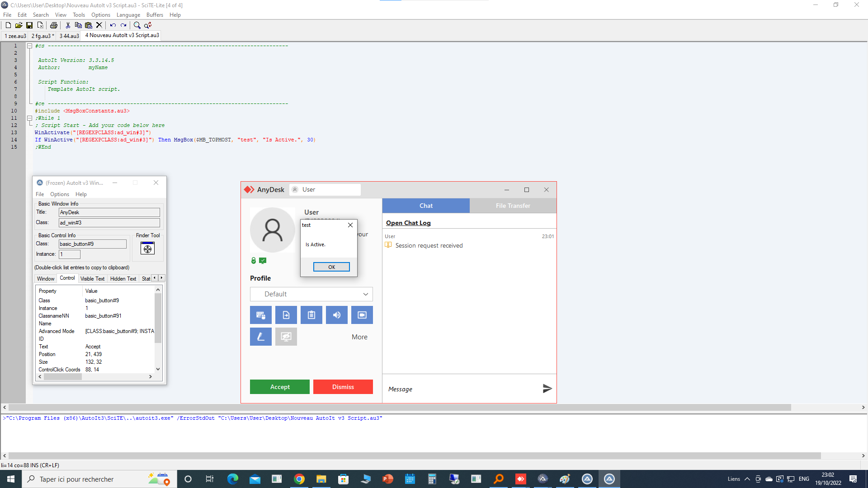The image size is (868, 488).
Task: Redo edit with the redo arrow
Action: click(123, 25)
